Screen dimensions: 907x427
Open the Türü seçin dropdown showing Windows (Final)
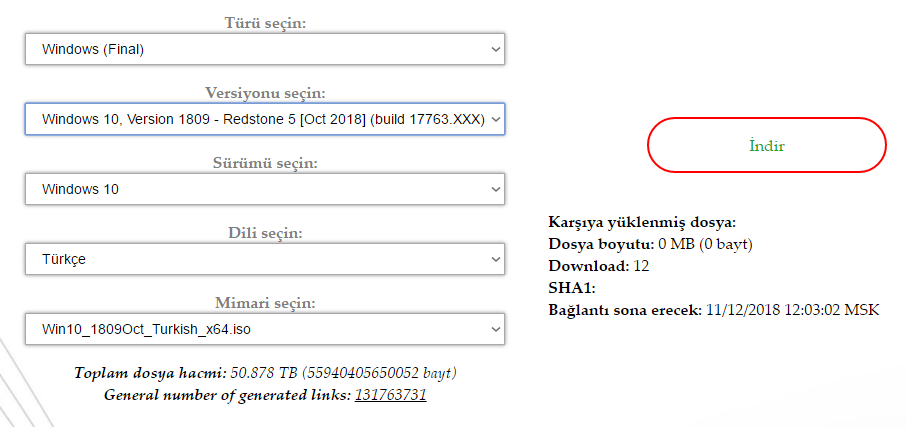coord(265,49)
